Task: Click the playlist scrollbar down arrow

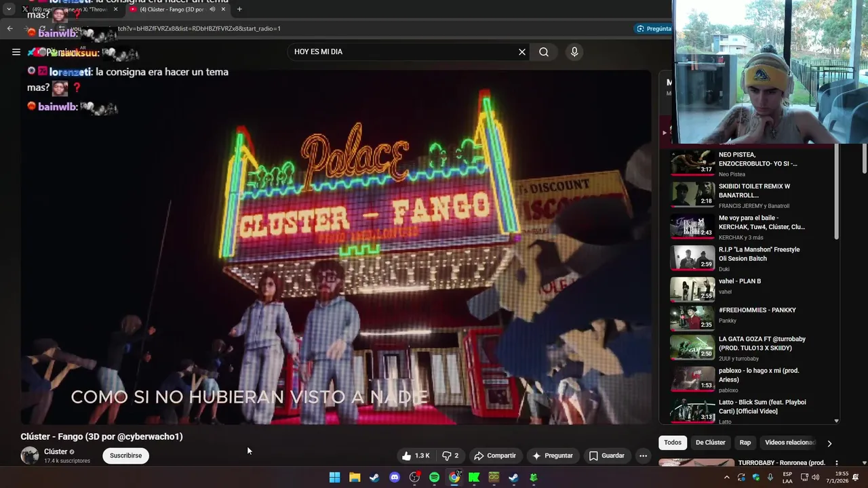Action: (836, 421)
